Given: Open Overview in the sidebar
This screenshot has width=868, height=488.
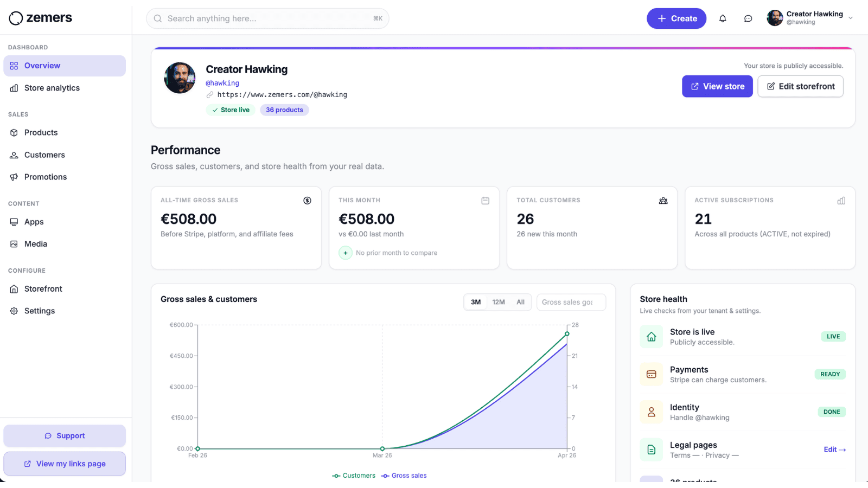Looking at the screenshot, I should 65,66.
